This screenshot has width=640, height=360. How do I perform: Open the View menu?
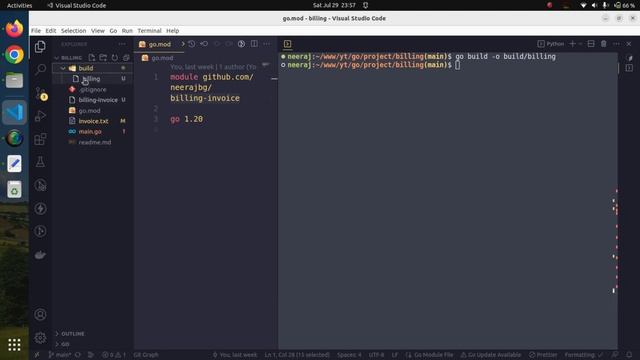[x=98, y=31]
